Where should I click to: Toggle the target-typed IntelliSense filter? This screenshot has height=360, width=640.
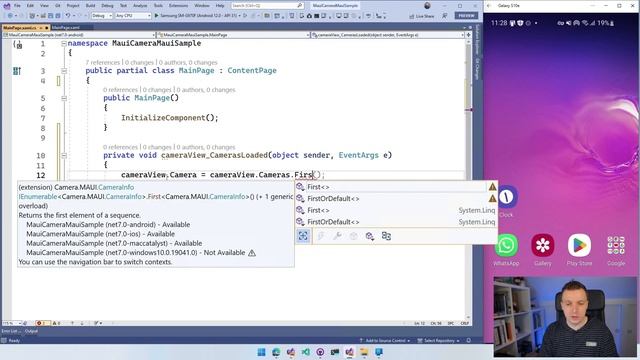point(303,236)
